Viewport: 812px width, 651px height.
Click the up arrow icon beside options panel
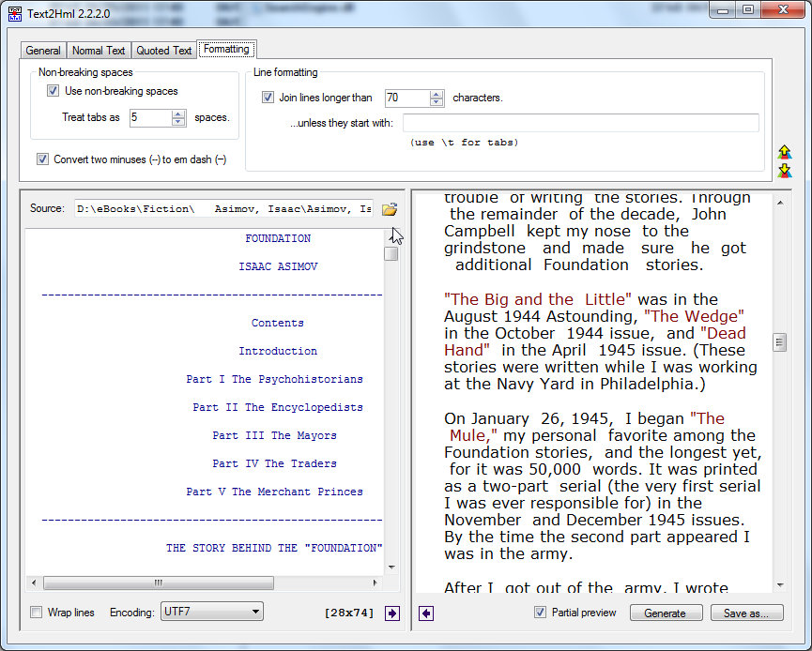point(785,152)
